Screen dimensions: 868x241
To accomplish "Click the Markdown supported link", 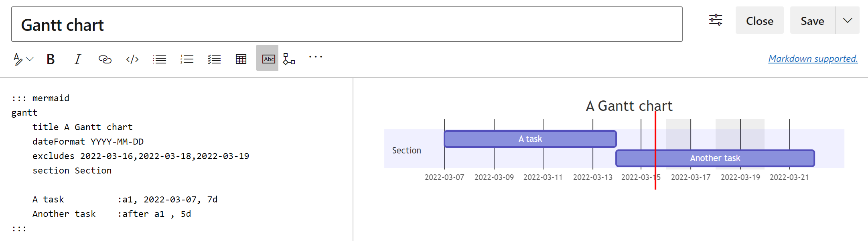I will (x=813, y=59).
